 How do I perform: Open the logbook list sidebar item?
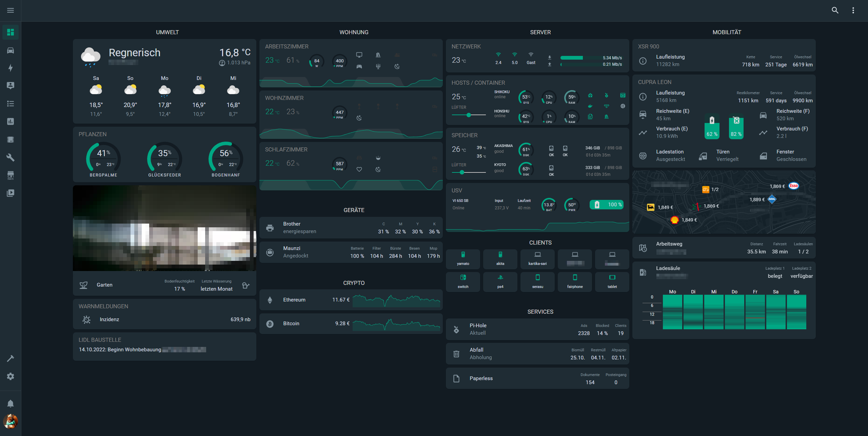coord(11,104)
